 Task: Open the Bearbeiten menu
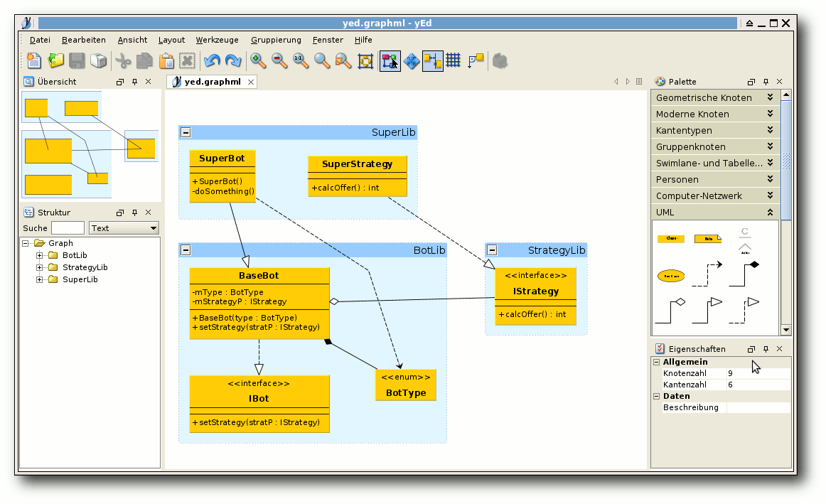[84, 40]
